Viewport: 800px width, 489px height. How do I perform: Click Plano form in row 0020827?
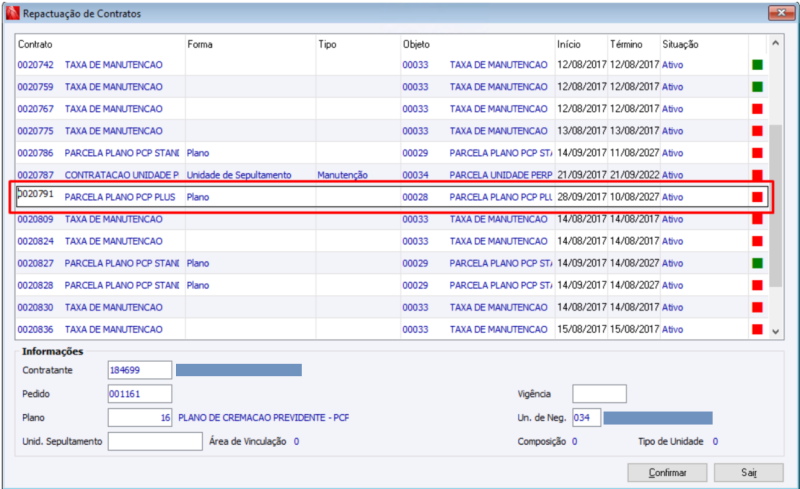tap(198, 263)
